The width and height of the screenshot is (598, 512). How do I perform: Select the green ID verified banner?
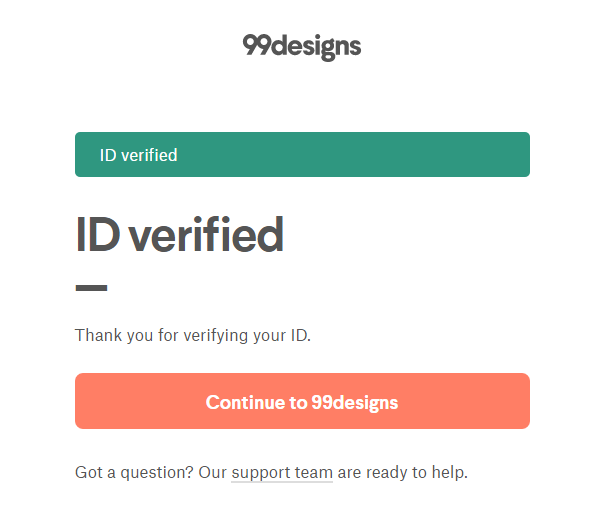pyautogui.click(x=302, y=154)
